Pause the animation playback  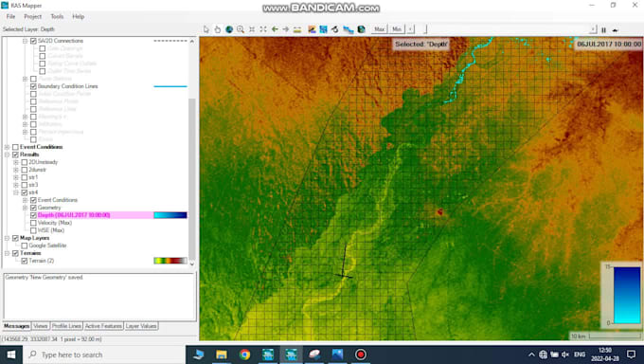(604, 30)
